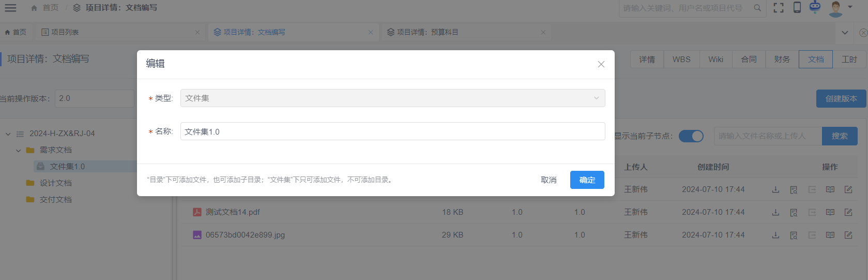The image size is (868, 280).
Task: Close the 项目详情：预算科目 page tab
Action: (x=543, y=32)
